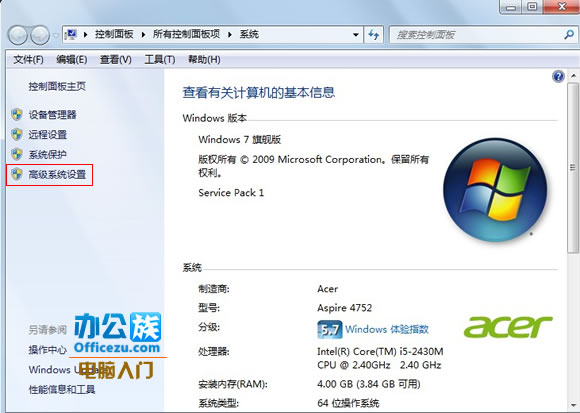580x413 pixels.
Task: Maximize the System window
Action: point(532,7)
